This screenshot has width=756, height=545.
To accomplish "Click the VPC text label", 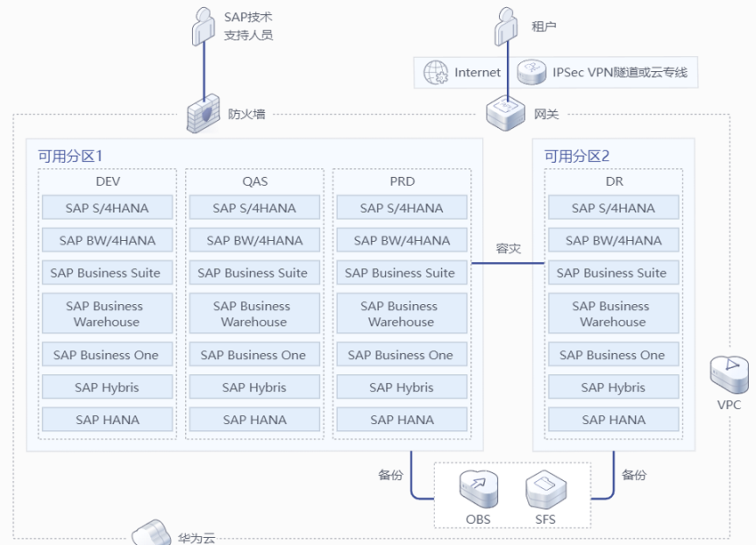I will (729, 405).
